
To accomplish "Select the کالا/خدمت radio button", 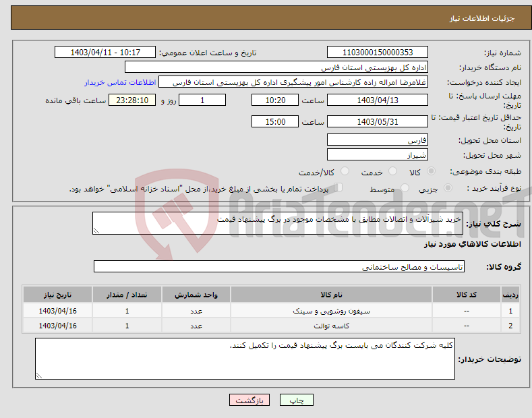I will (345, 171).
